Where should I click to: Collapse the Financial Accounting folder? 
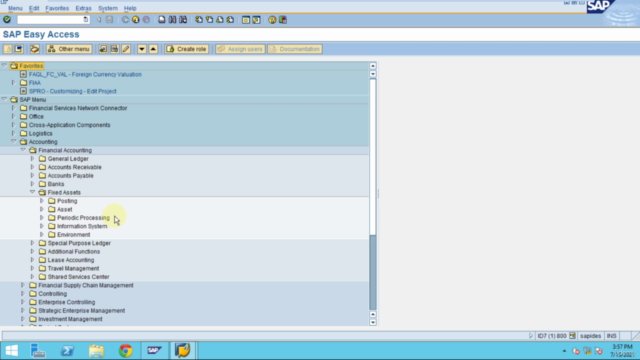(23, 150)
